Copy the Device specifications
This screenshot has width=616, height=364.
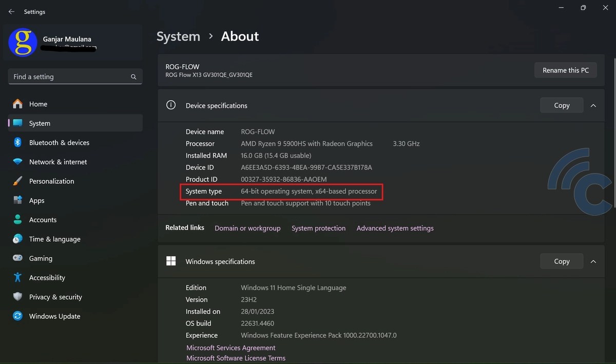tap(562, 105)
